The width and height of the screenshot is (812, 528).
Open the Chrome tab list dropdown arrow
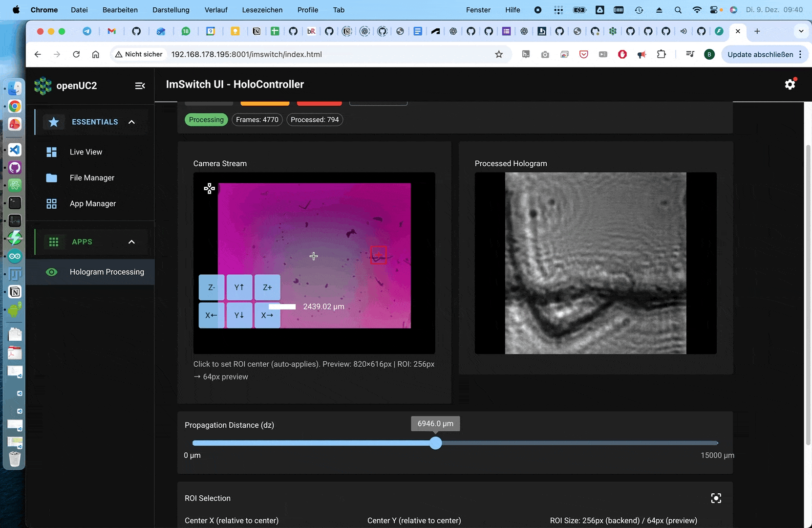[801, 31]
